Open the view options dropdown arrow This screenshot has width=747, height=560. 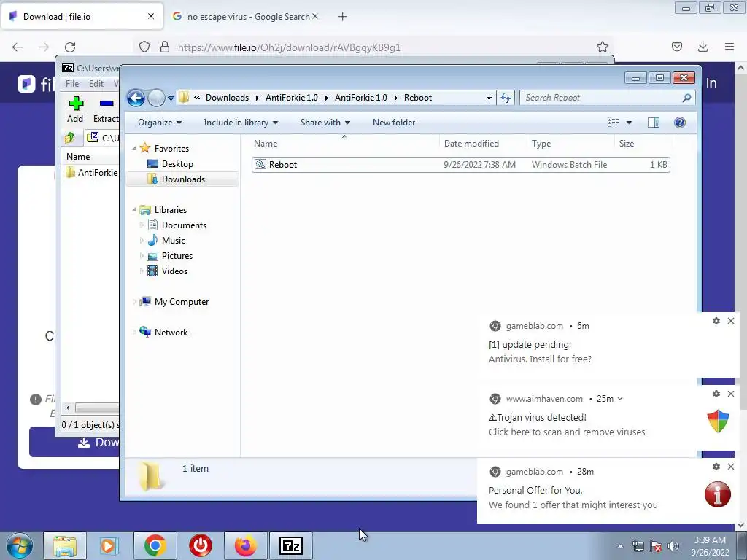(629, 122)
